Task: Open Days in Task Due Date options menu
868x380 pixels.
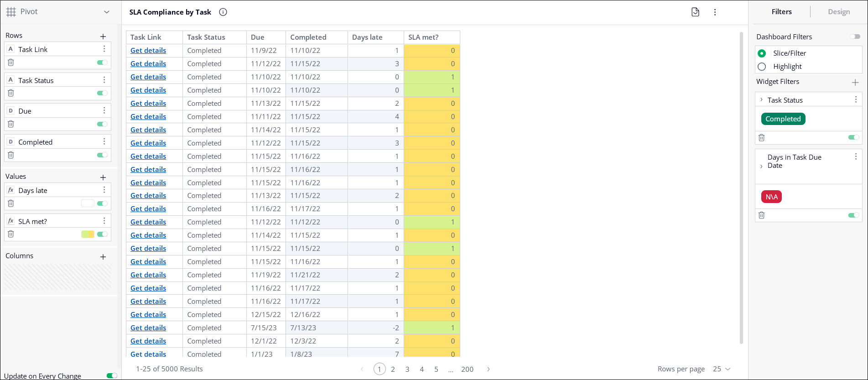Action: (x=856, y=156)
